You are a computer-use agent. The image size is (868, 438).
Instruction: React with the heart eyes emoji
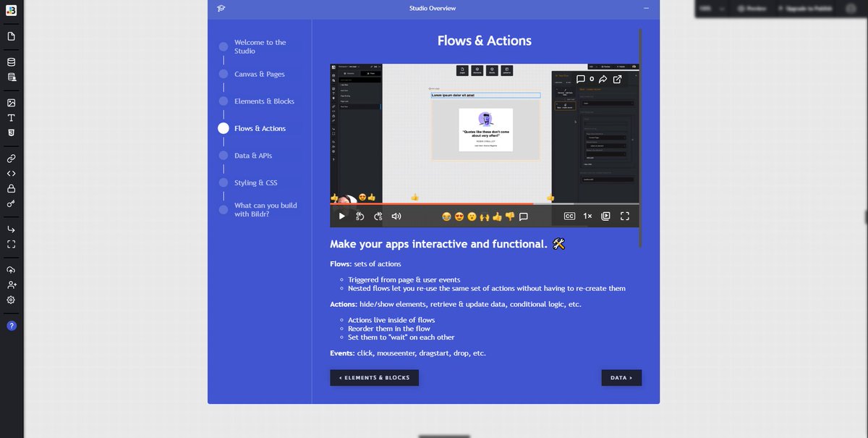(459, 216)
